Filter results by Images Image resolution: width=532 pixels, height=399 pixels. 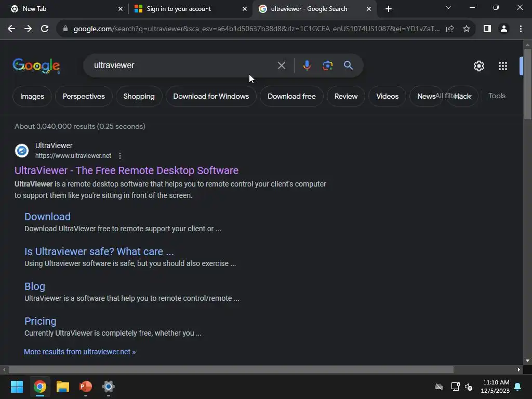coord(32,96)
